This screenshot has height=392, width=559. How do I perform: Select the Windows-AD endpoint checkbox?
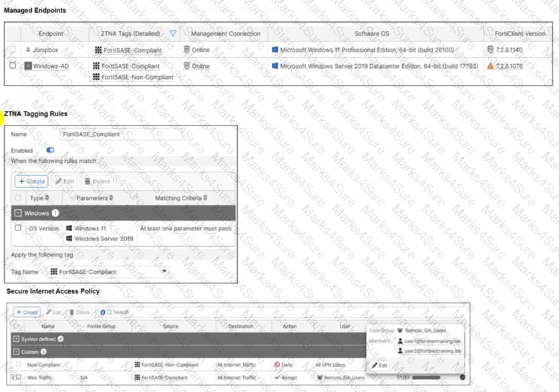[x=13, y=66]
